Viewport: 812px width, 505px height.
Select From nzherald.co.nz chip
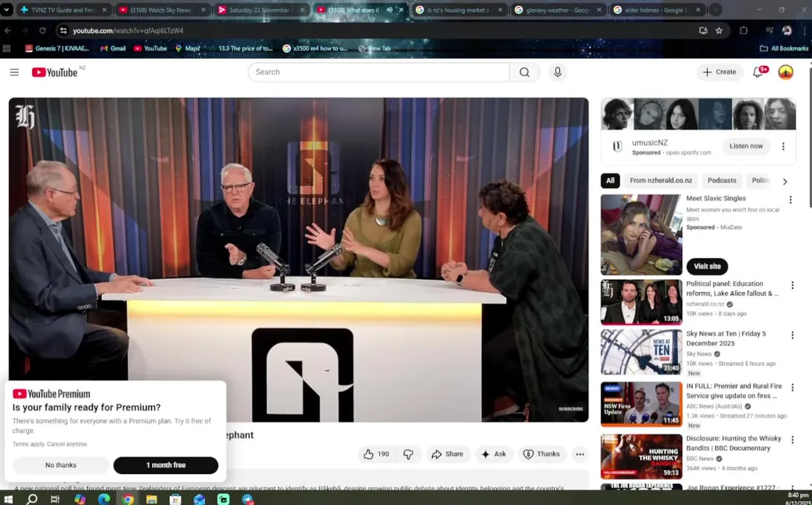(661, 180)
